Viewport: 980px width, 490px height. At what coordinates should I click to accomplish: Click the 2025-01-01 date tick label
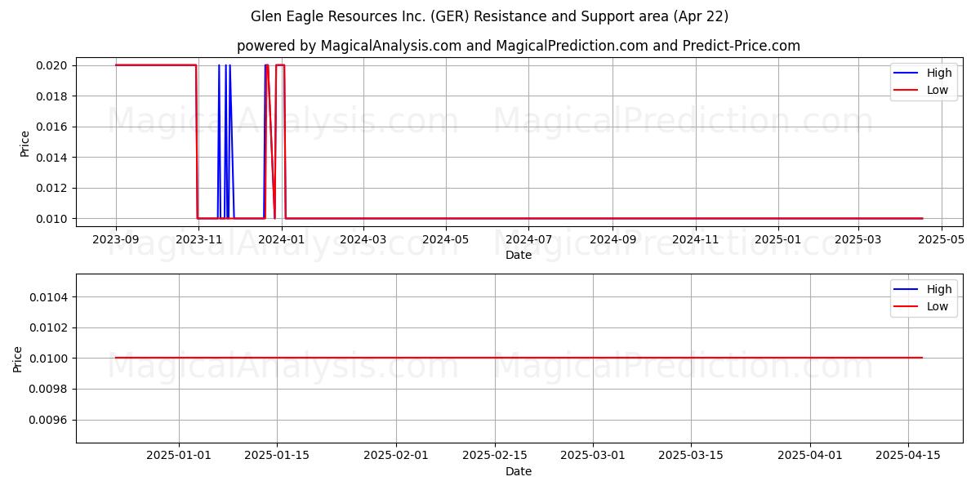(x=179, y=456)
